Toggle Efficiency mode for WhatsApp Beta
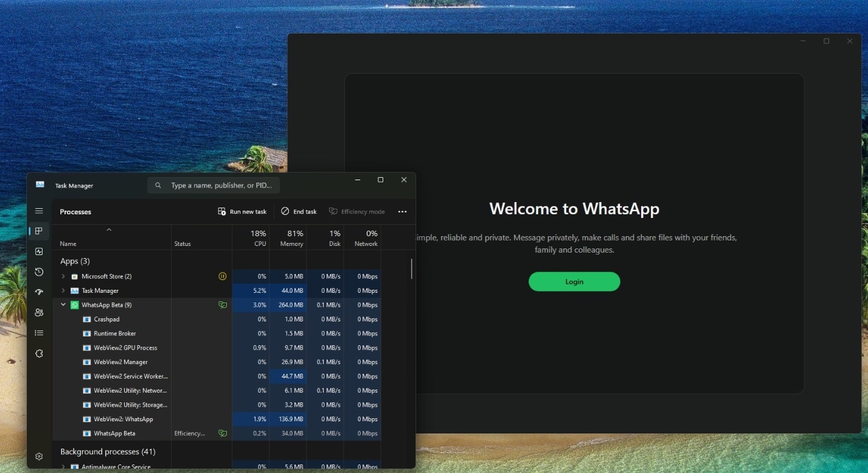This screenshot has width=868, height=473. tap(357, 211)
